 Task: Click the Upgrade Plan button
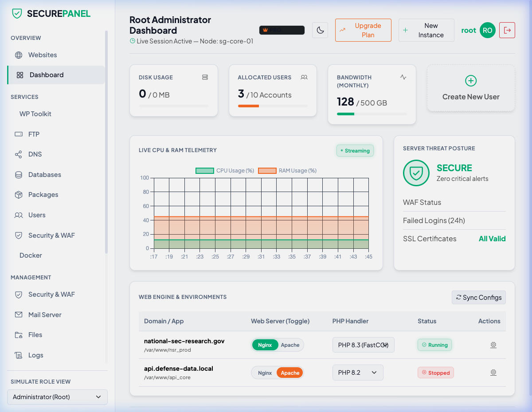click(x=363, y=30)
